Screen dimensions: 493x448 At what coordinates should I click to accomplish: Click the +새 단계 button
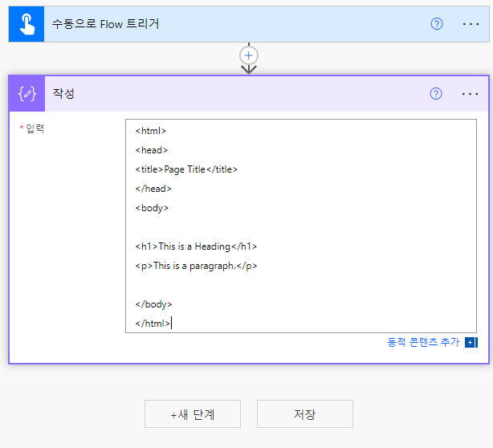tap(193, 414)
